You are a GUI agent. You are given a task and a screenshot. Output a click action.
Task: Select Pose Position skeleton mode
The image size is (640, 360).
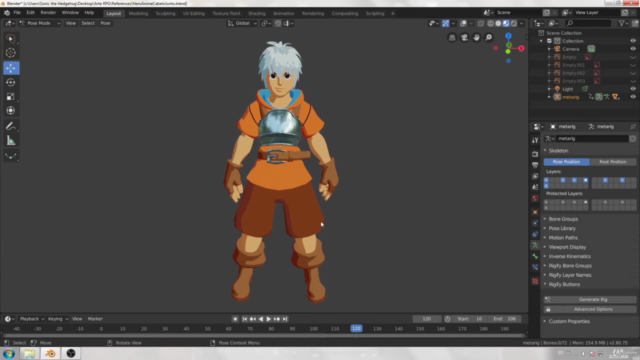(x=567, y=162)
